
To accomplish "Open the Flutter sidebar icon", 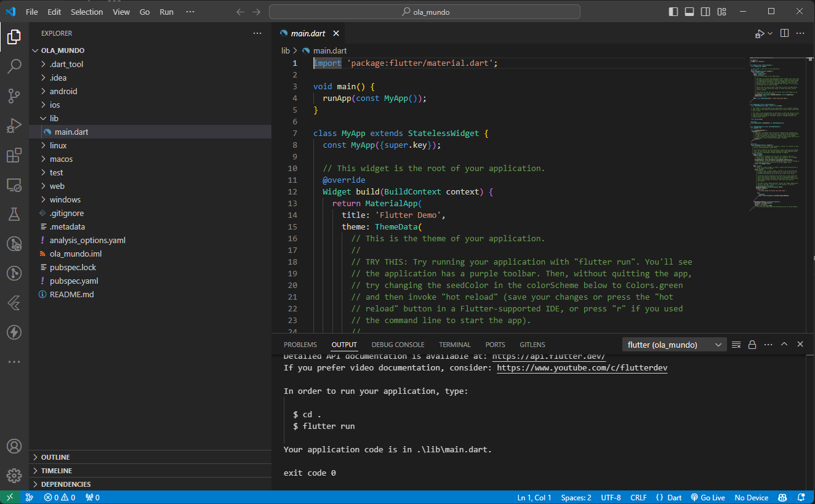I will point(14,303).
